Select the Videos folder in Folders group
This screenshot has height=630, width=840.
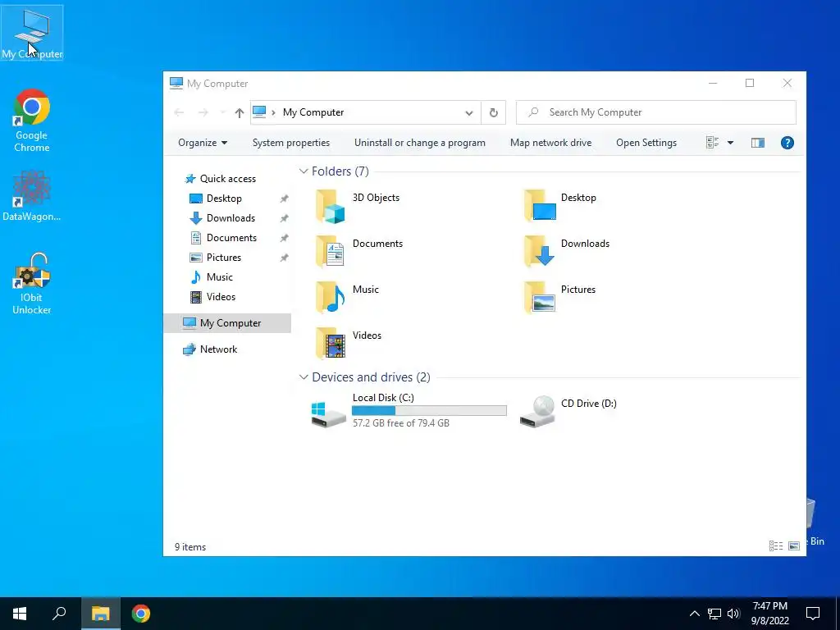[348, 344]
